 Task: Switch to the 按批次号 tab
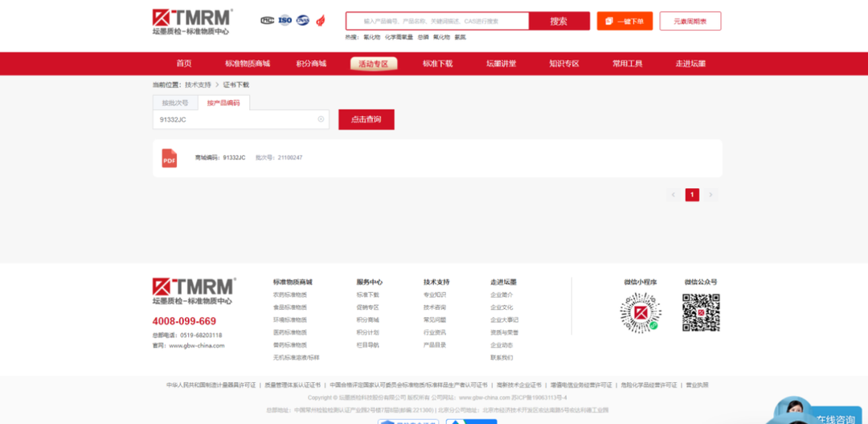pyautogui.click(x=175, y=103)
